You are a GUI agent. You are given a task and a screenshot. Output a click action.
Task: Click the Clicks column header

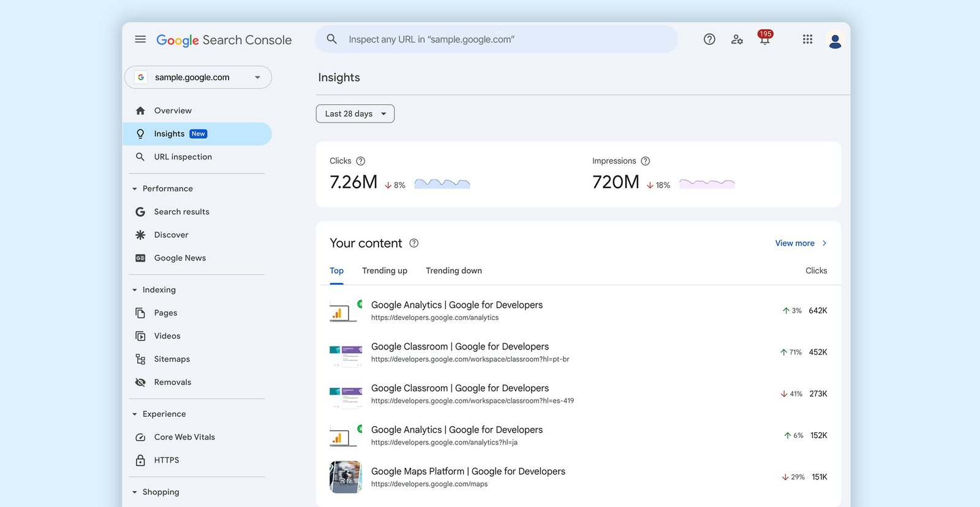tap(816, 271)
